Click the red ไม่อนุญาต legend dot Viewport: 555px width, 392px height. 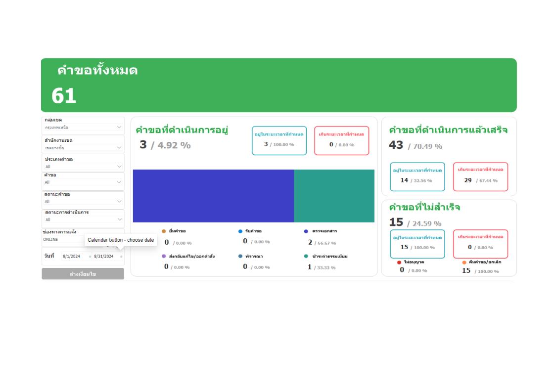[x=399, y=262]
